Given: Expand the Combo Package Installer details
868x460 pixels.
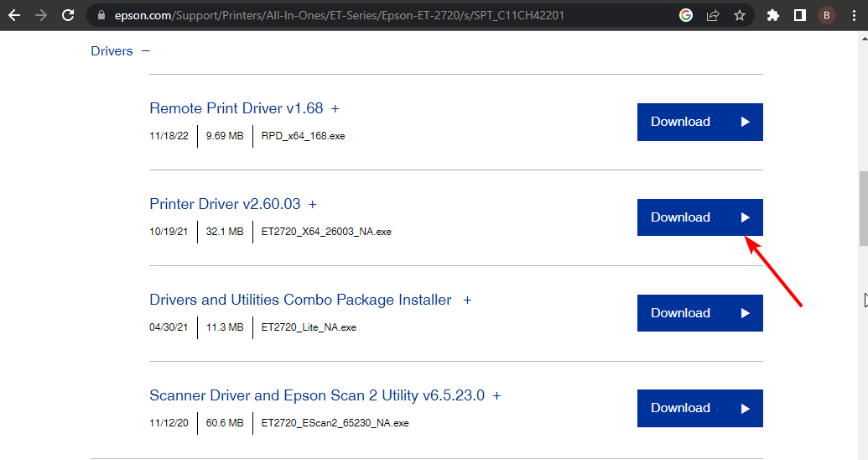Looking at the screenshot, I should click(x=467, y=301).
